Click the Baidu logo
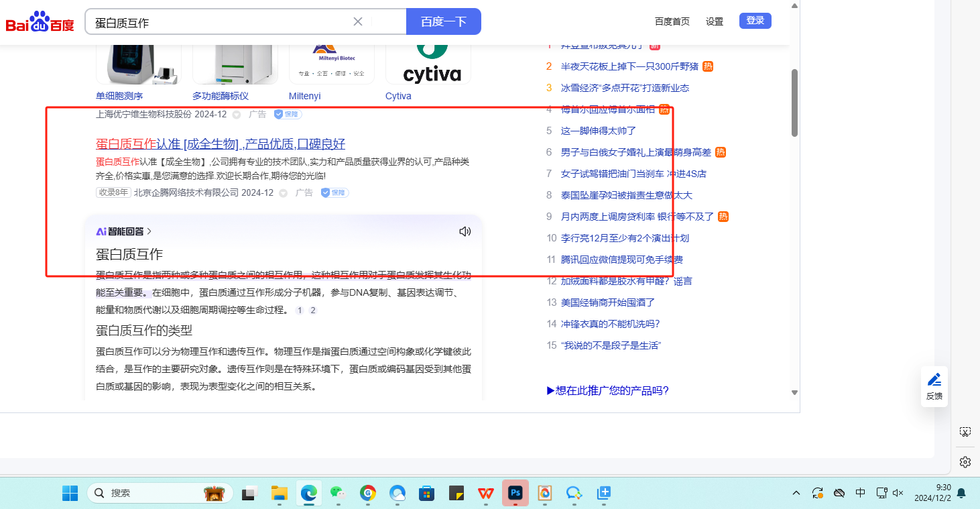This screenshot has width=980, height=509. (x=40, y=22)
